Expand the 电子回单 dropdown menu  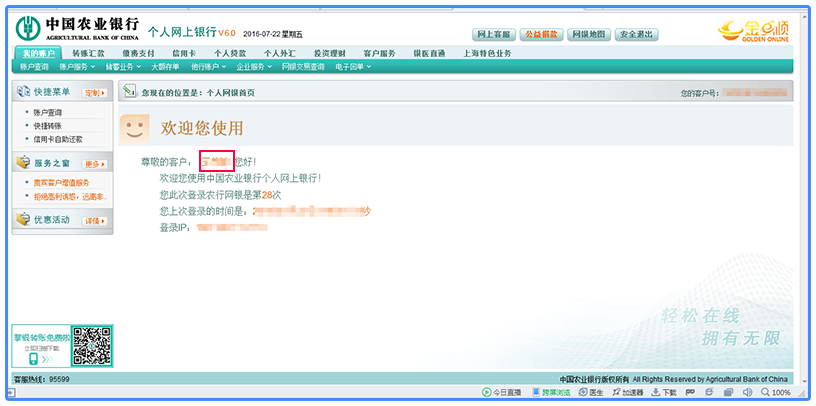(353, 67)
